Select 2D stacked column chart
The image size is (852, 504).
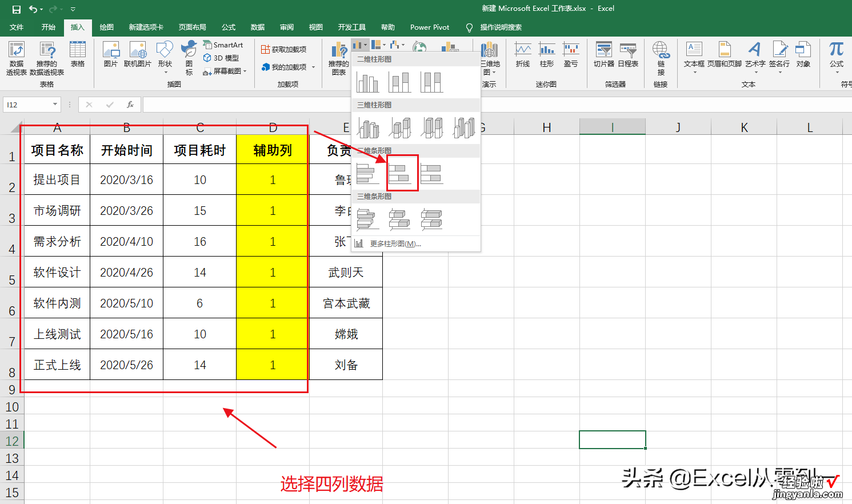point(399,82)
